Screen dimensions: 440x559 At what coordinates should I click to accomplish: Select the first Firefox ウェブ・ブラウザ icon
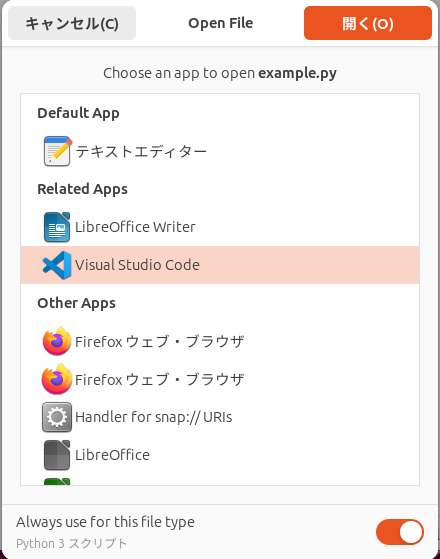pyautogui.click(x=57, y=341)
